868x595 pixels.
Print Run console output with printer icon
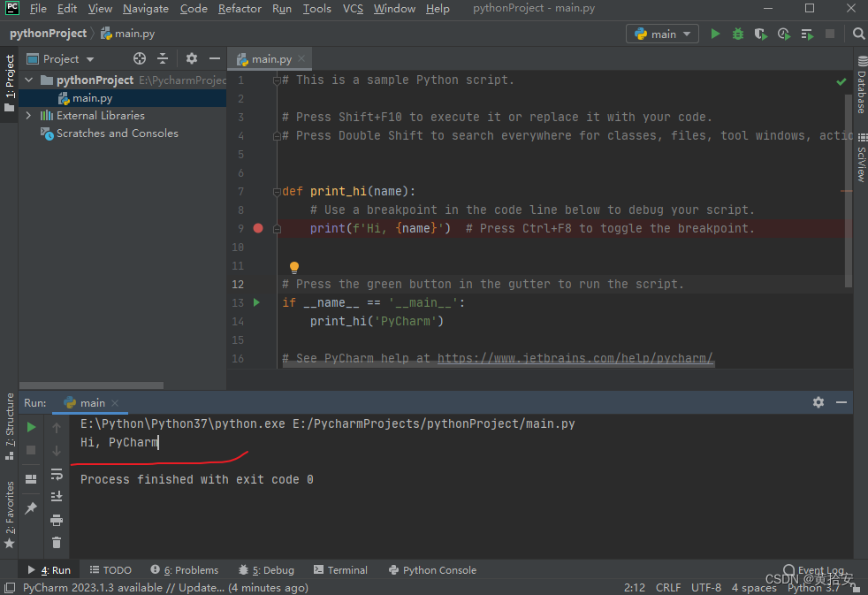tap(57, 520)
